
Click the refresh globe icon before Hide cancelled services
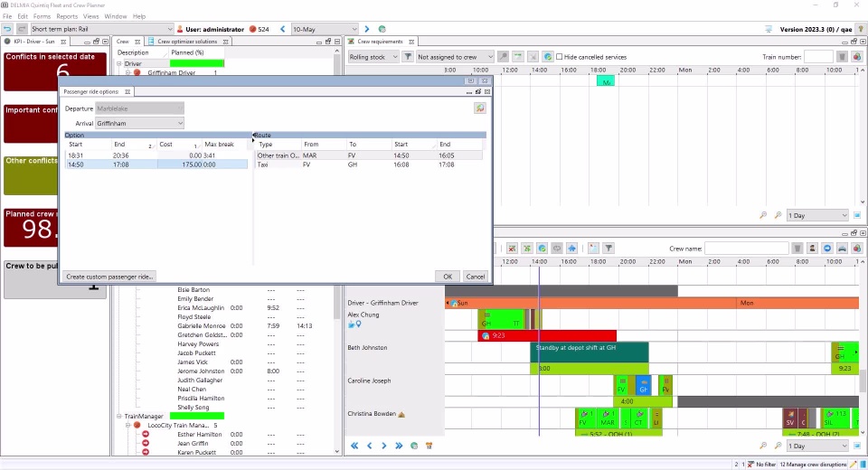548,56
